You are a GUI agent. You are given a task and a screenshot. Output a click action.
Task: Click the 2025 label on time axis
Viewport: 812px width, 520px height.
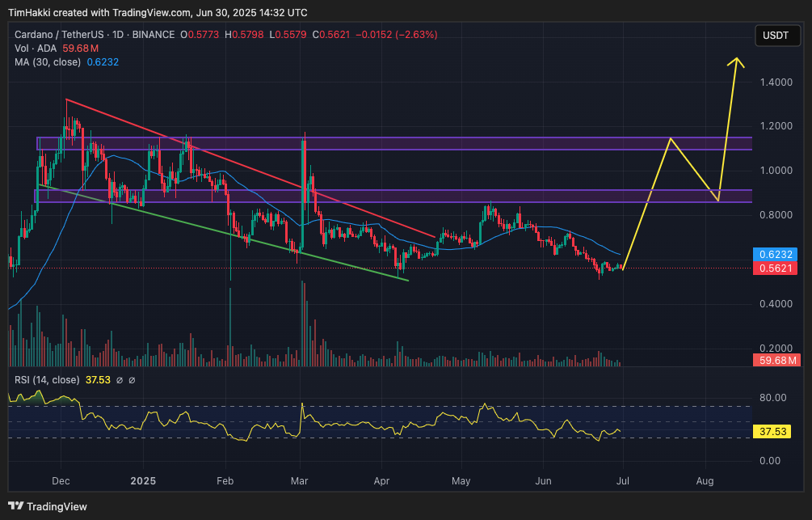[142, 480]
